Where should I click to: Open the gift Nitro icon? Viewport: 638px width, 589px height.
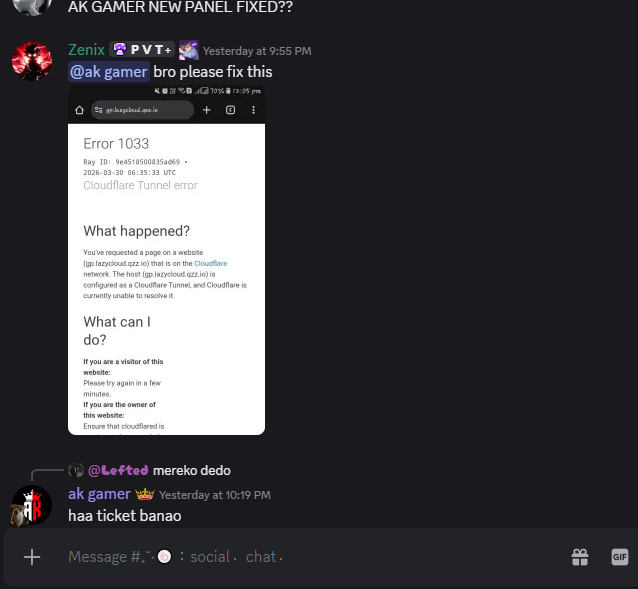point(580,557)
